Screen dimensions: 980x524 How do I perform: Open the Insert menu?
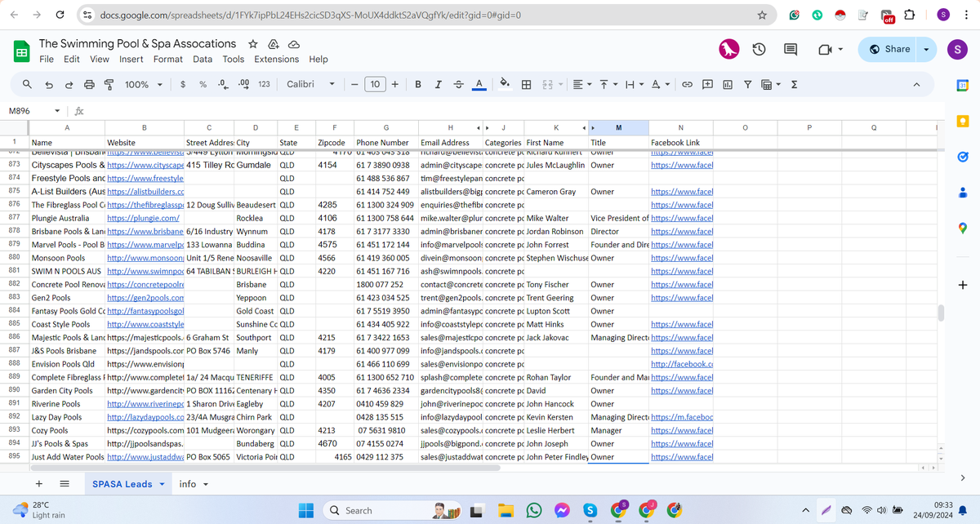pyautogui.click(x=131, y=59)
